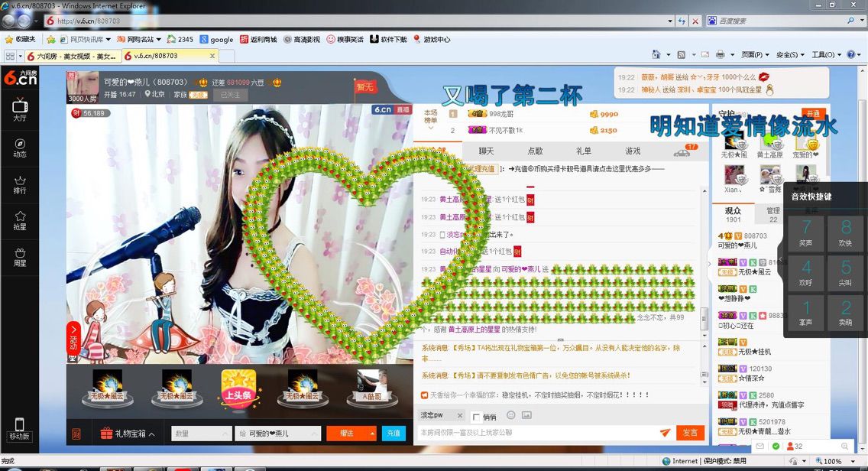Click the 6.cn logo
Image resolution: width=868 pixels, height=471 pixels.
tap(20, 77)
